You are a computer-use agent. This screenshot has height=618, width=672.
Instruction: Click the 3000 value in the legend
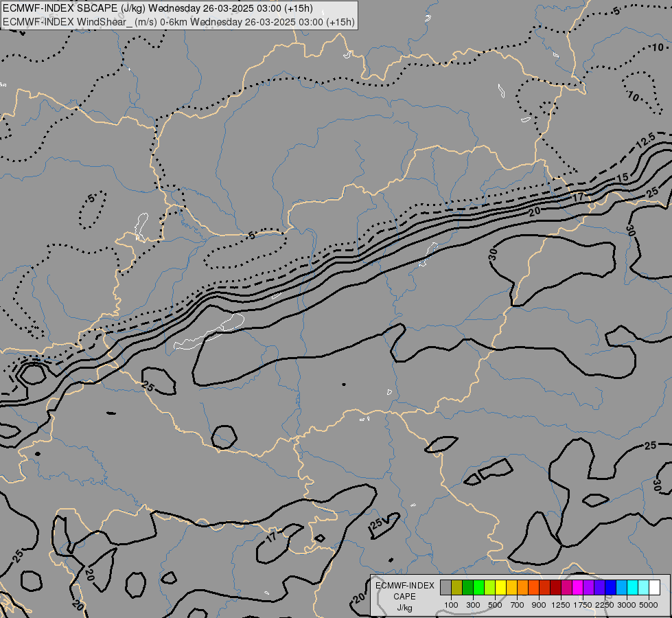(627, 605)
